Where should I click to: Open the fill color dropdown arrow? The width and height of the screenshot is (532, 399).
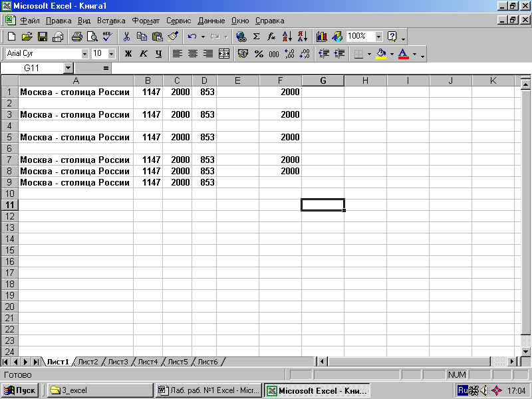(x=392, y=54)
